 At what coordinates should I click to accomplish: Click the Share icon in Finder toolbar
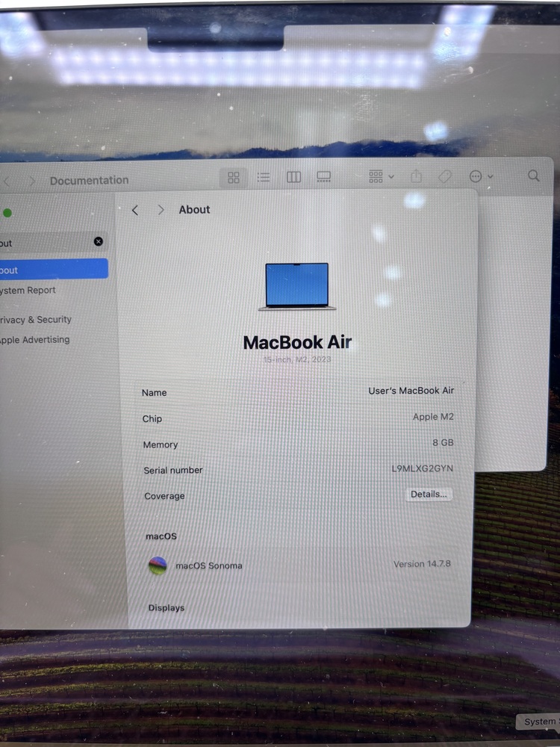click(417, 176)
